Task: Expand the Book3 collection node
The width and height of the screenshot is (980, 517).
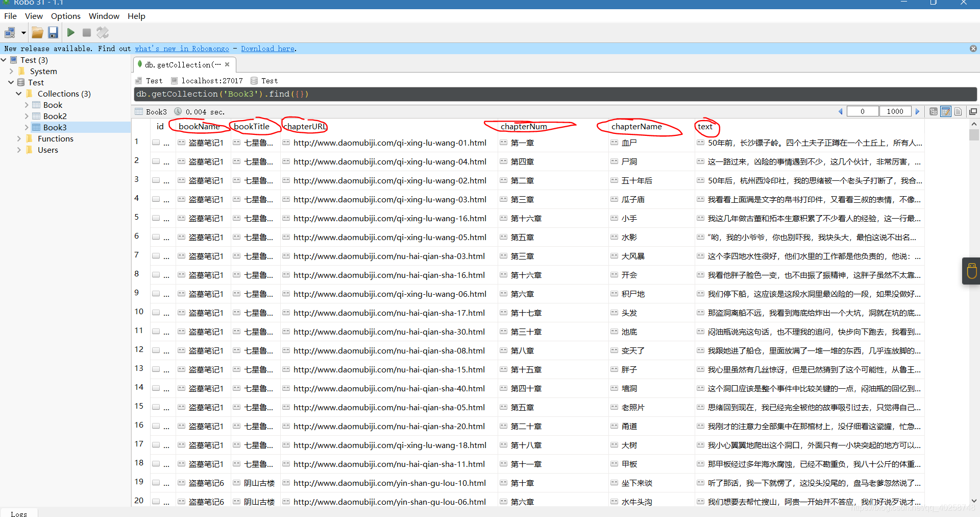Action: coord(27,127)
